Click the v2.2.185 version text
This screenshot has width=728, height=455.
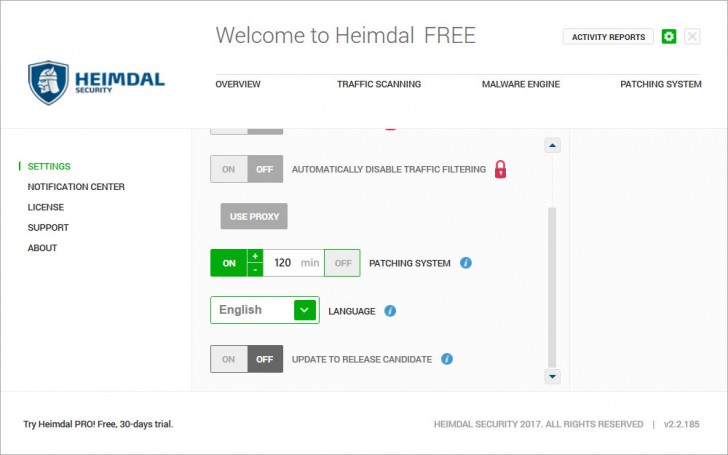tap(681, 424)
